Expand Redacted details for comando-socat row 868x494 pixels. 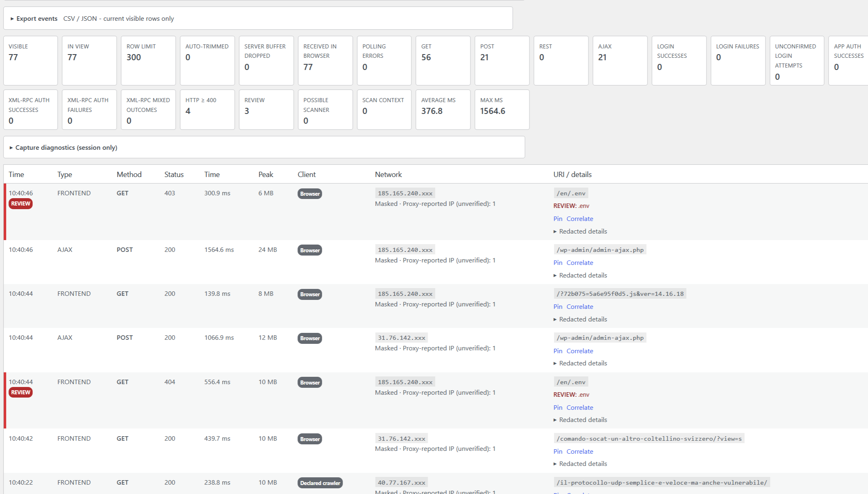pos(580,463)
